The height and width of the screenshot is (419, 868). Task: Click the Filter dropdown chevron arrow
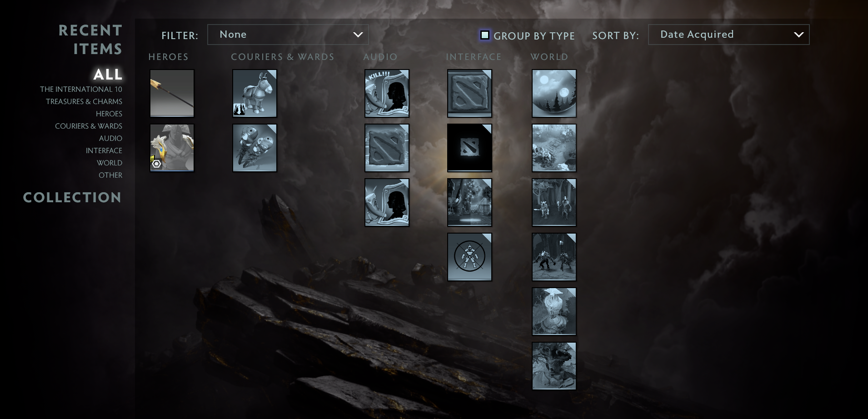click(358, 35)
